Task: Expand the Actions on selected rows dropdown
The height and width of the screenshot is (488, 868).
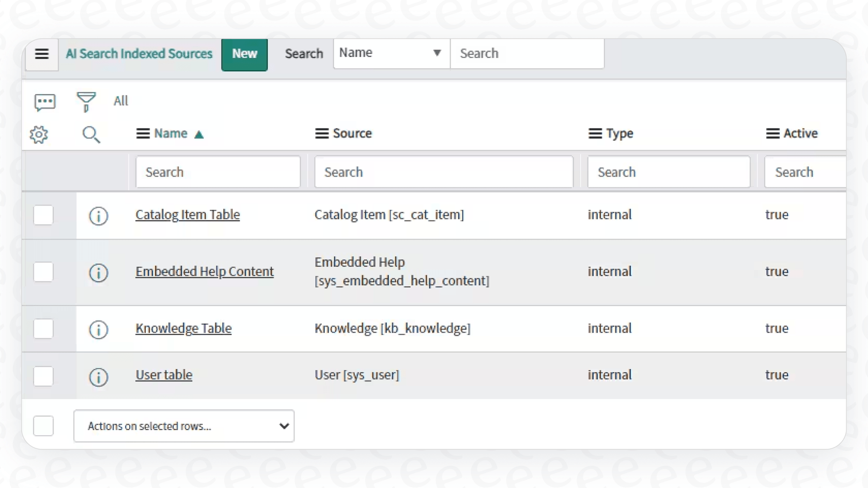Action: [x=183, y=426]
